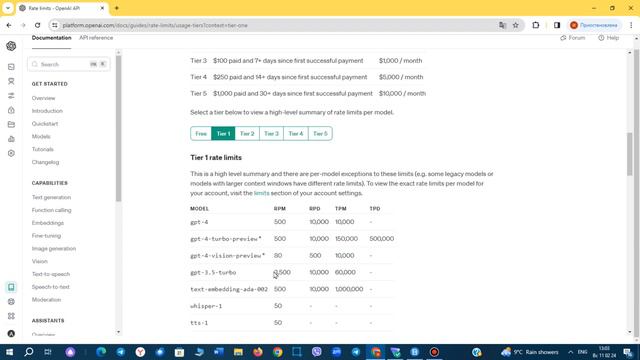Open the Forum link in header
This screenshot has width=640, height=360.
pyautogui.click(x=573, y=38)
